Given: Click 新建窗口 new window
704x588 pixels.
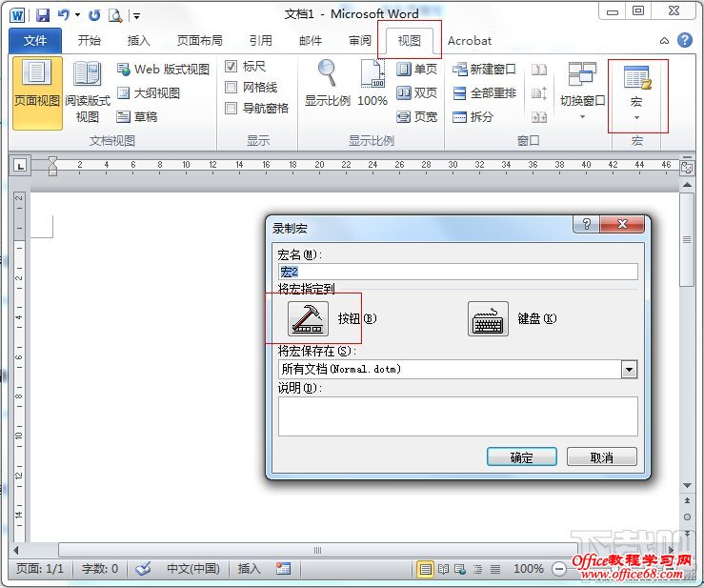Looking at the screenshot, I should 484,70.
